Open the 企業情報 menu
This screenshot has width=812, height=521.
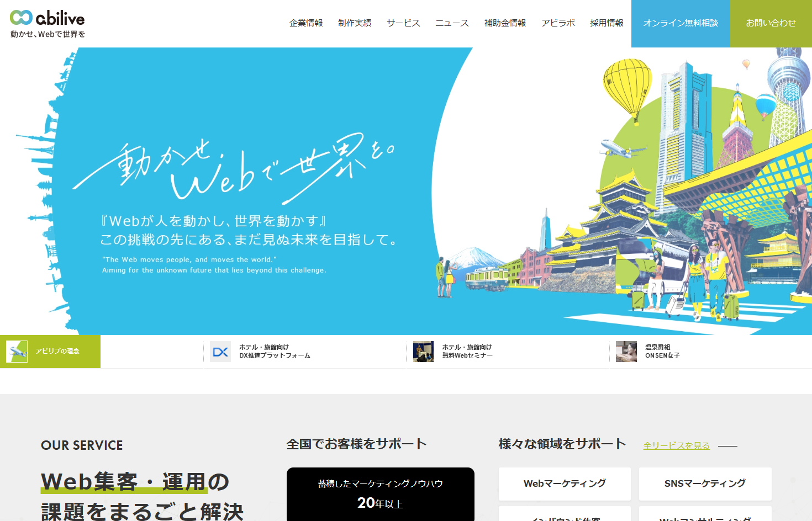click(306, 23)
